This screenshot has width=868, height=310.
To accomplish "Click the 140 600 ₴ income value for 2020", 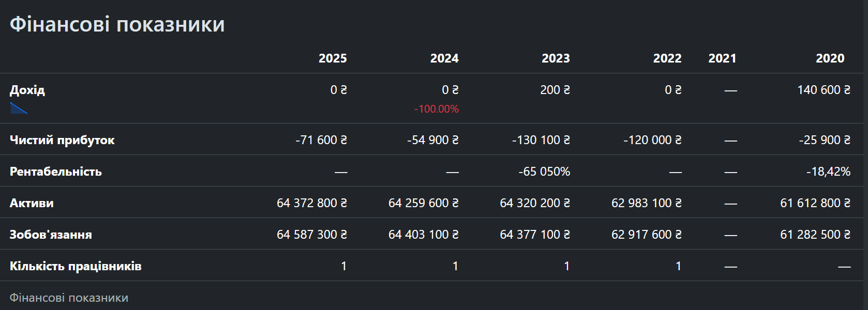I will 824,90.
